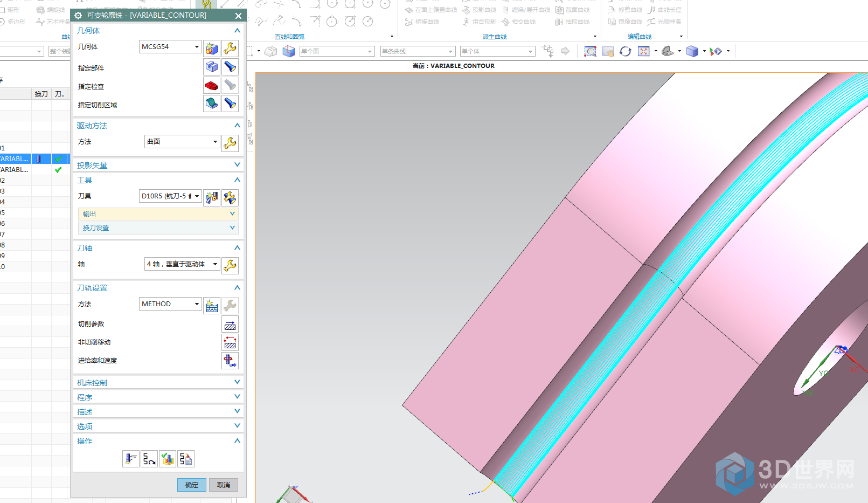Edit or display the D10R5 tool
The height and width of the screenshot is (503, 868).
230,198
